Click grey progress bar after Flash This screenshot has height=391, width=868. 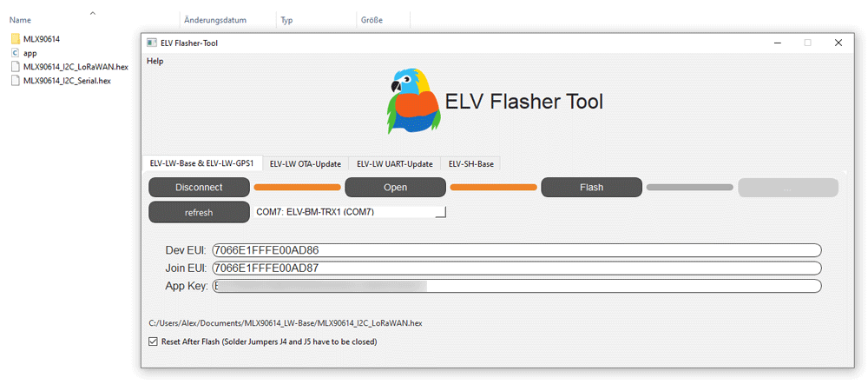click(x=690, y=187)
